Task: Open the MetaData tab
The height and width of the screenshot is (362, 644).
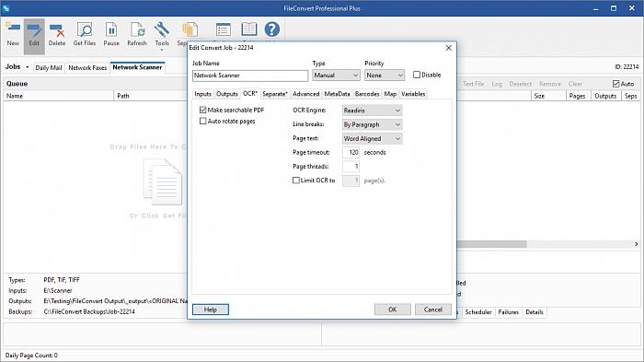Action: 338,94
